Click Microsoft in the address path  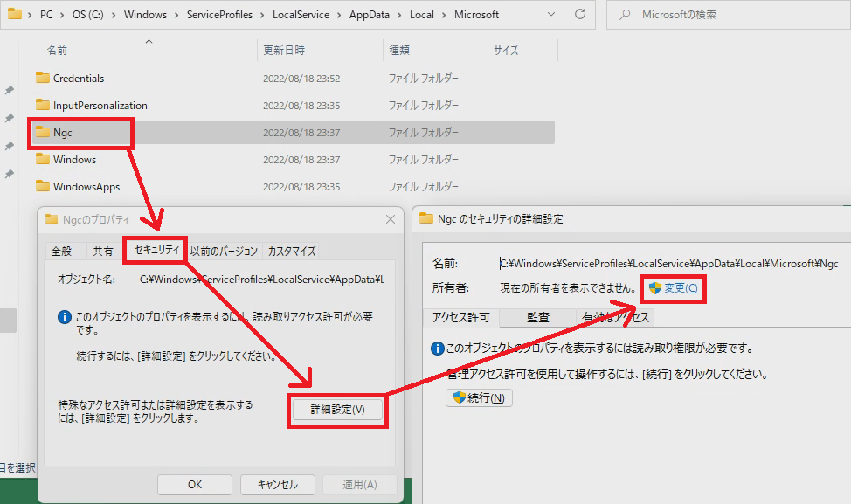[x=476, y=15]
